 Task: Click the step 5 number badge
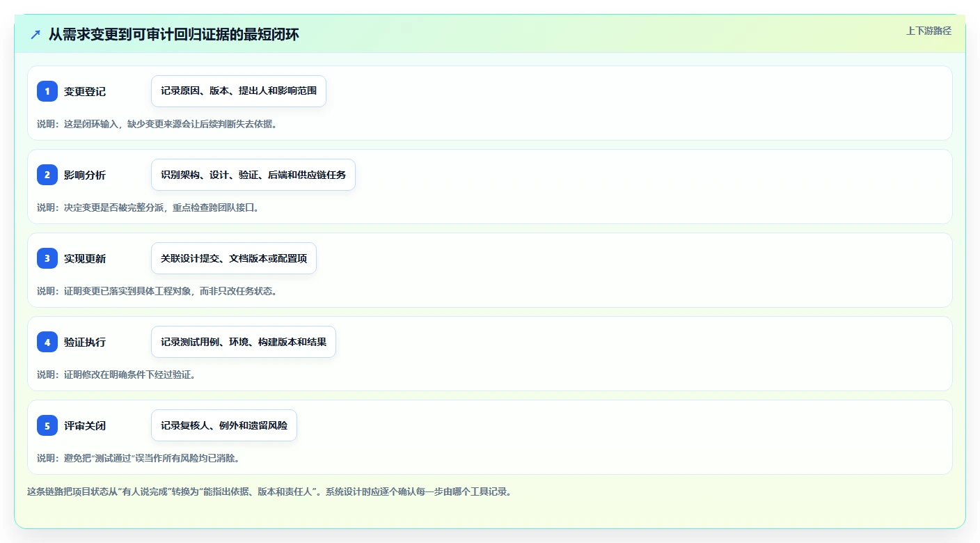pyautogui.click(x=47, y=425)
